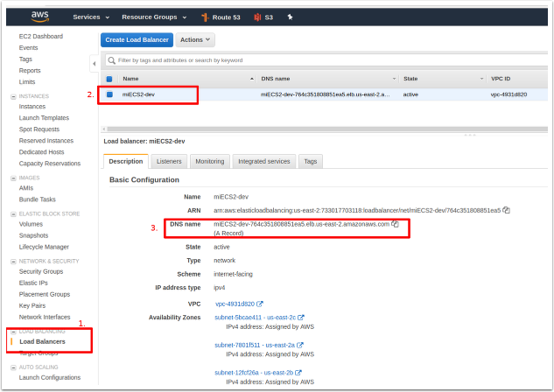Click the pin shortcuts icon
Viewport: 554px width, 392px height.
click(290, 17)
